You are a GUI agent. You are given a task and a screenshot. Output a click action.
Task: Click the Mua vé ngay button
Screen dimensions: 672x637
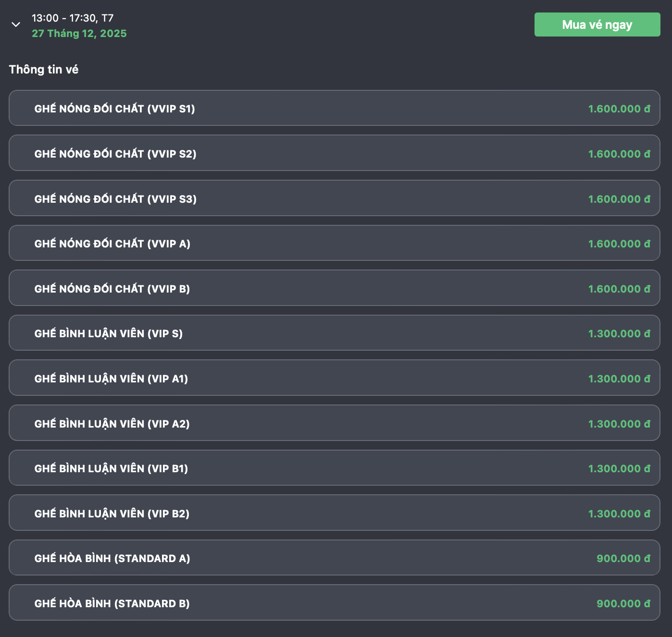(x=597, y=24)
